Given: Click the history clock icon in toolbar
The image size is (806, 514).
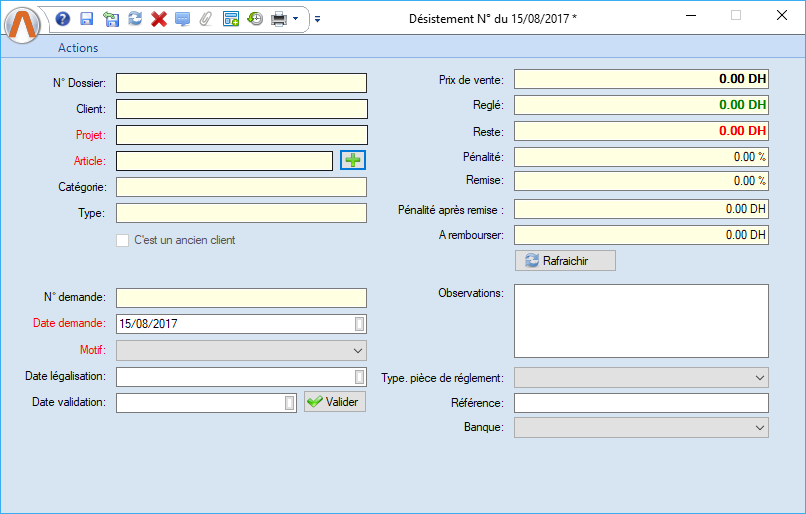Looking at the screenshot, I should coord(255,19).
